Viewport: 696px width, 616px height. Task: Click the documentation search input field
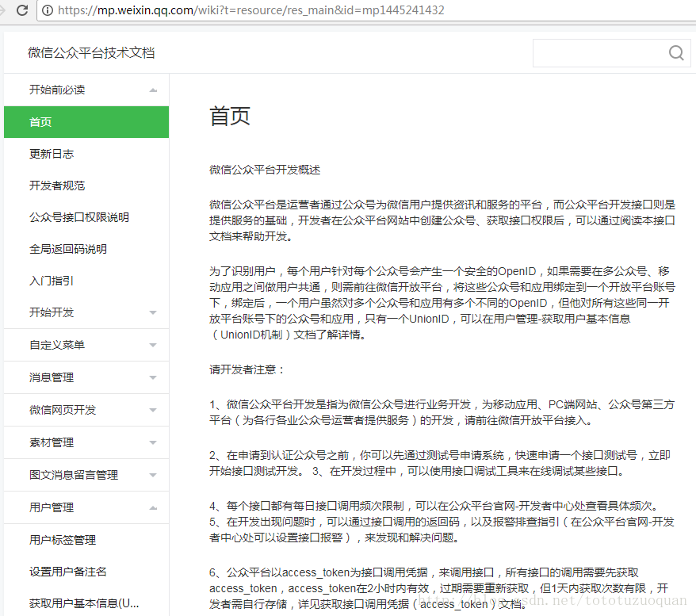click(x=611, y=53)
